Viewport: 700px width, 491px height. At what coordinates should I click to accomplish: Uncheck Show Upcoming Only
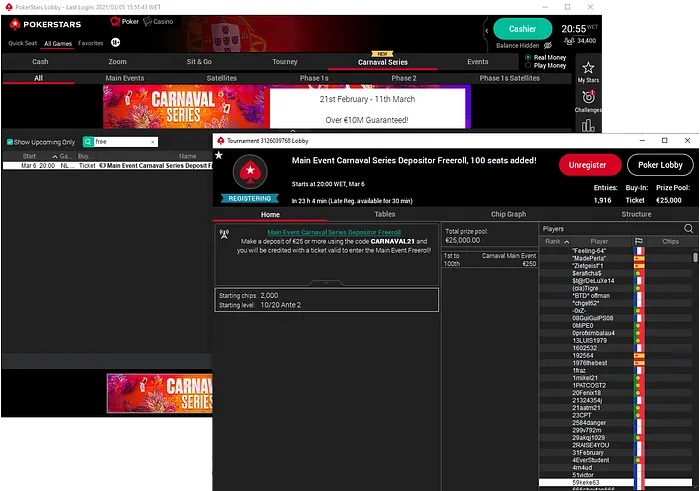click(9, 142)
